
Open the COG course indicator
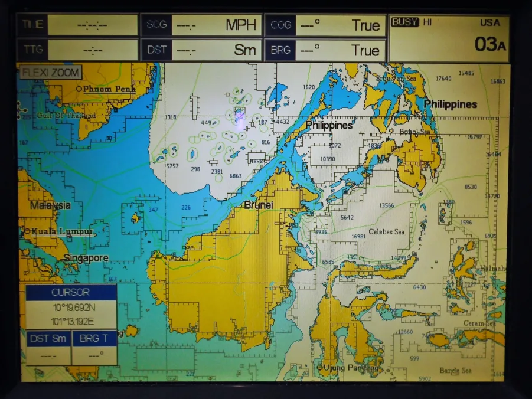[x=280, y=25]
